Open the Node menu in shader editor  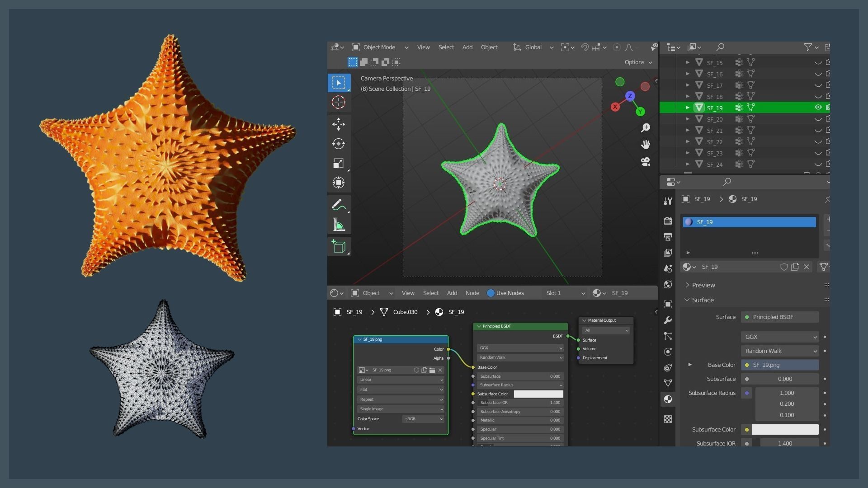(472, 293)
